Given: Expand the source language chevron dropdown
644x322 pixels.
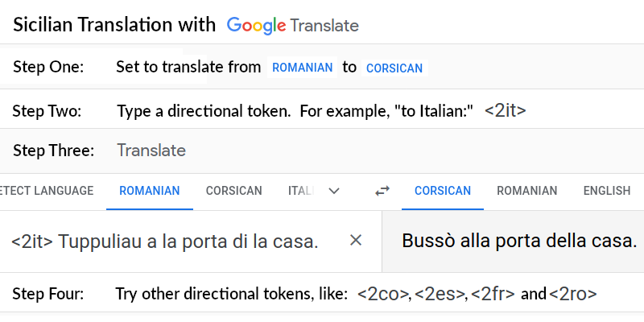Looking at the screenshot, I should [x=334, y=191].
